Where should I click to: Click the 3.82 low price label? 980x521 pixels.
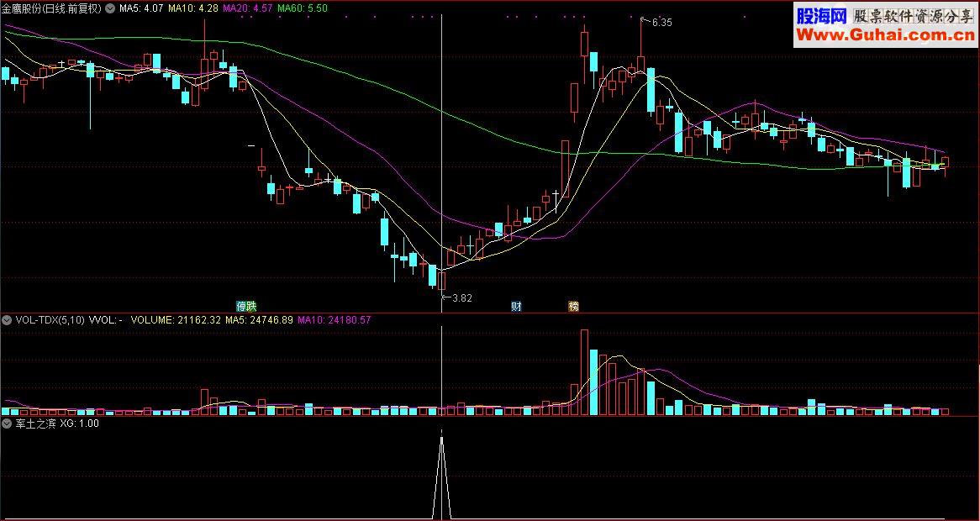(462, 298)
